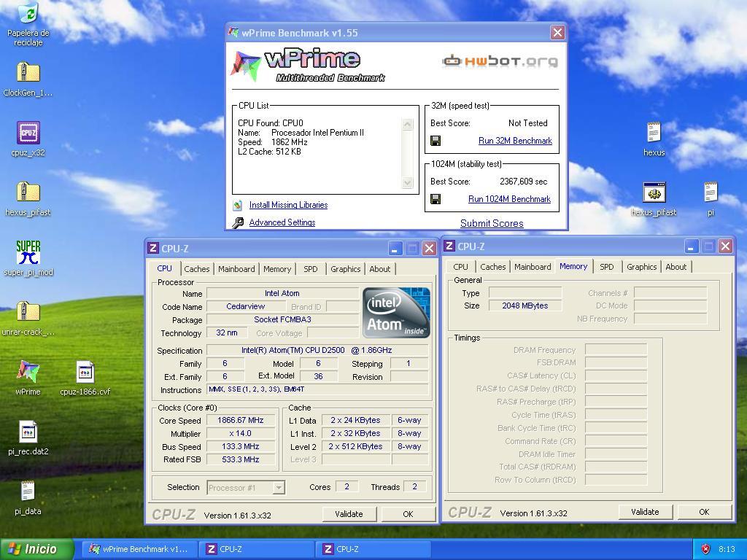The width and height of the screenshot is (747, 560).
Task: Click the Submit Scores link
Action: [492, 223]
